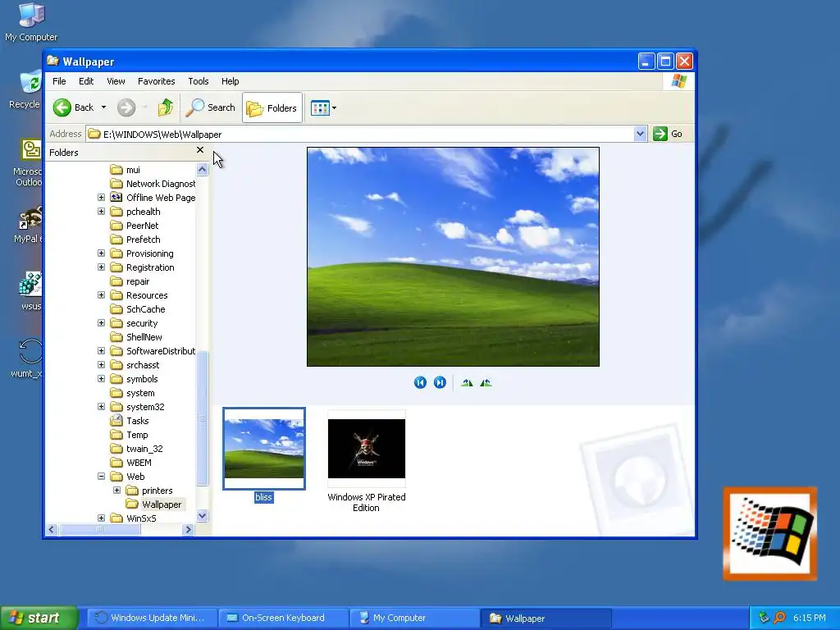Go up one folder level

[x=166, y=107]
